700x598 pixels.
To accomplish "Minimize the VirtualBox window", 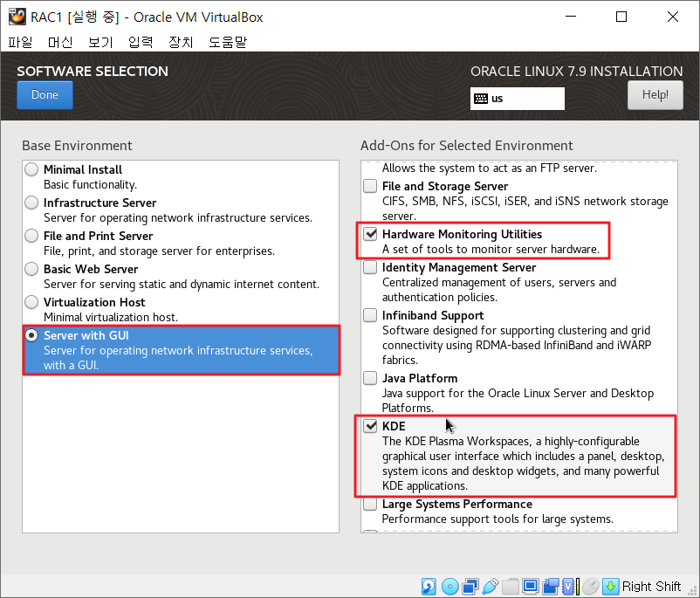I will point(571,17).
